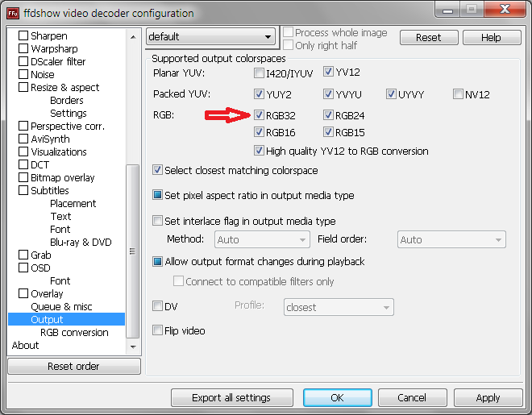Select the Output page in list
This screenshot has height=415, width=532.
(66, 319)
